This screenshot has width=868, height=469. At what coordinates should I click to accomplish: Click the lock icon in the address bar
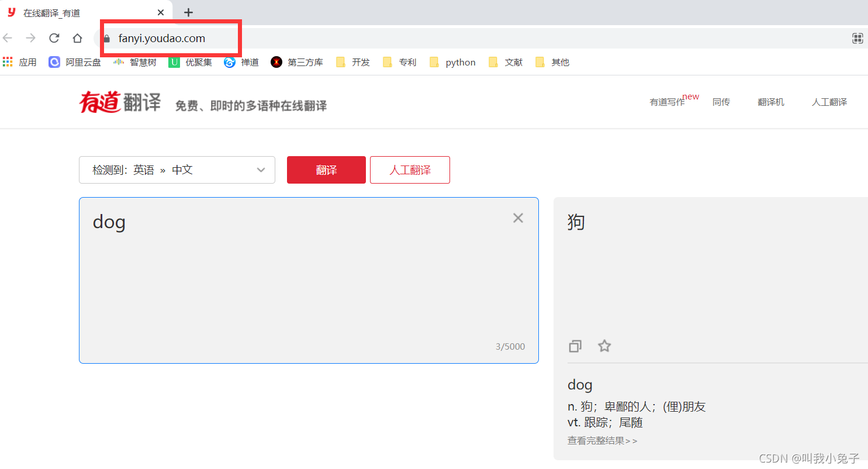[x=106, y=39]
